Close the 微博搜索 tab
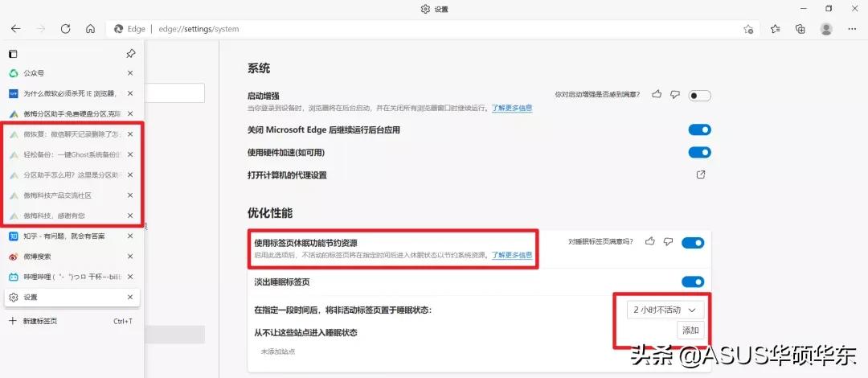This screenshot has height=378, width=868. tap(130, 256)
